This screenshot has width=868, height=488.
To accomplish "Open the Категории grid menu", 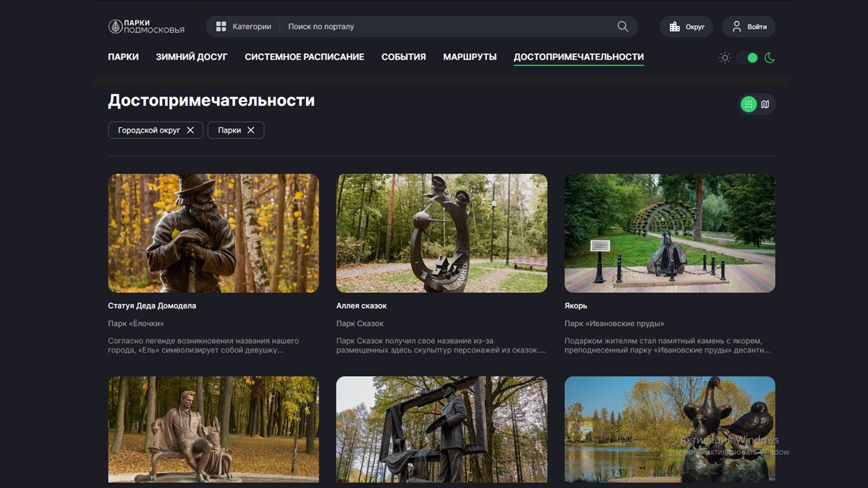I will (243, 26).
